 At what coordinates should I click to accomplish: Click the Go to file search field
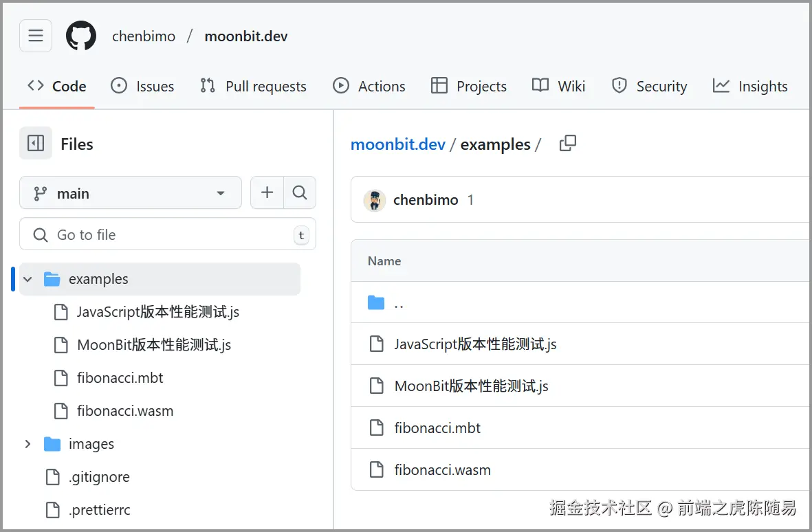(167, 234)
